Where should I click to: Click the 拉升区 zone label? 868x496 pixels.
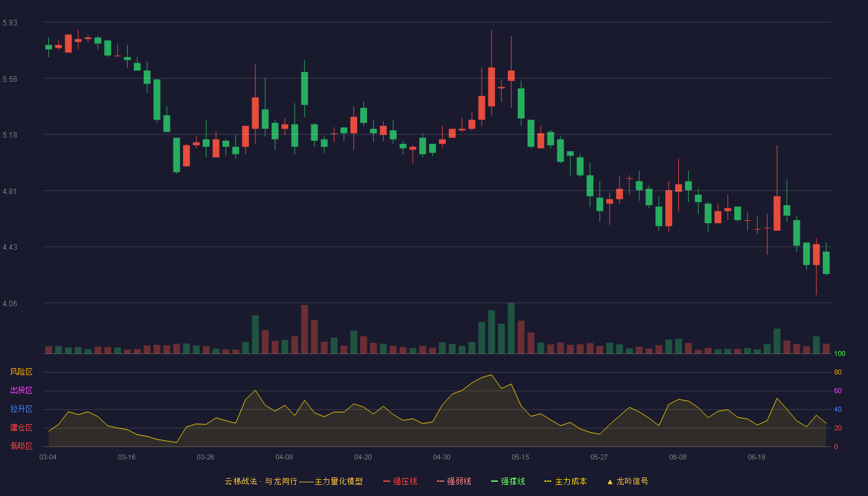click(21, 409)
